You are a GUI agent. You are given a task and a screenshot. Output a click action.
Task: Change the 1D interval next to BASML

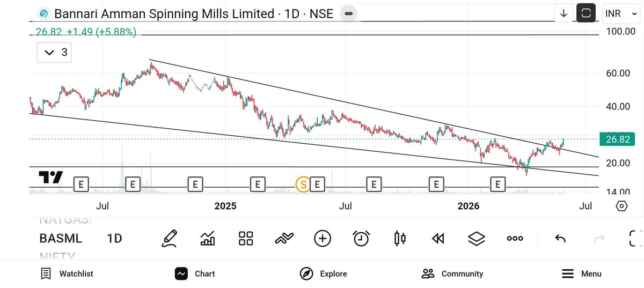114,239
